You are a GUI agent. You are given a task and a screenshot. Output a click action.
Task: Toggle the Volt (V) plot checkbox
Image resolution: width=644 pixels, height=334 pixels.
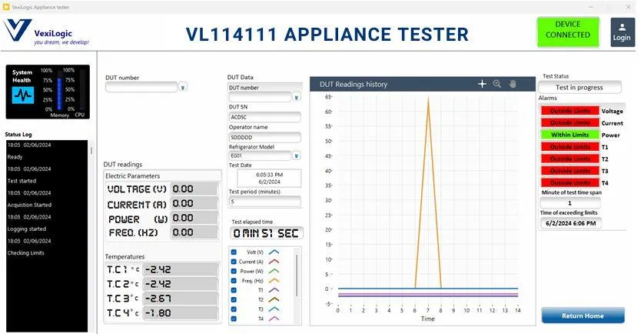(x=234, y=252)
